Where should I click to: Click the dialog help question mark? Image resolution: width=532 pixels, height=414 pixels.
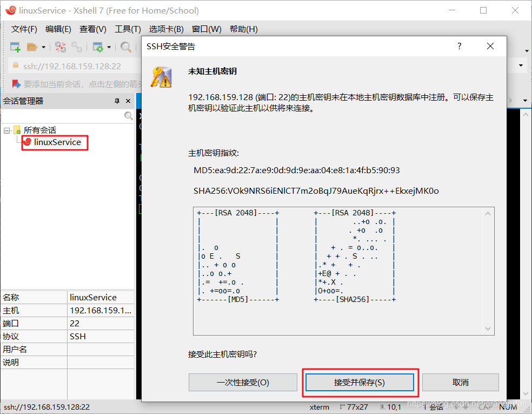pyautogui.click(x=460, y=46)
